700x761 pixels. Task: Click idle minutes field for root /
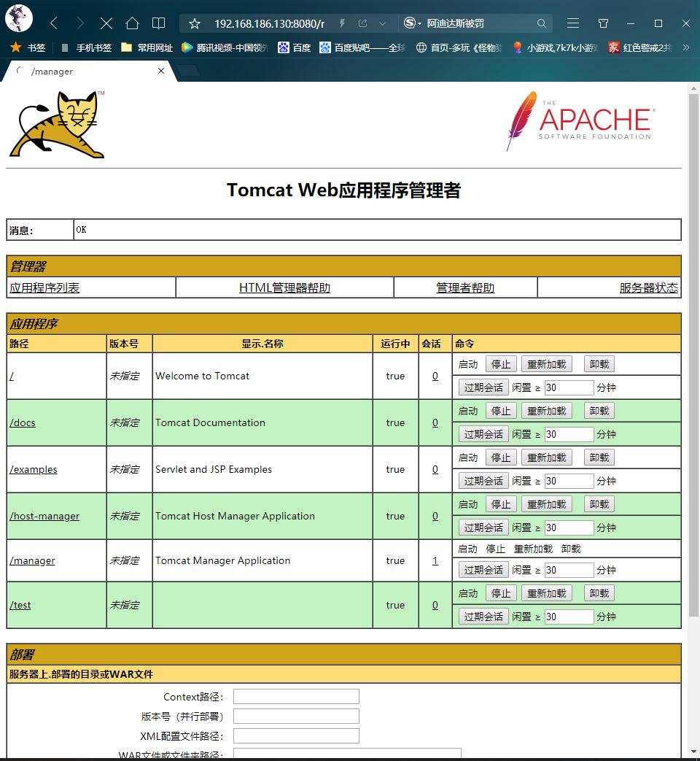click(x=569, y=387)
